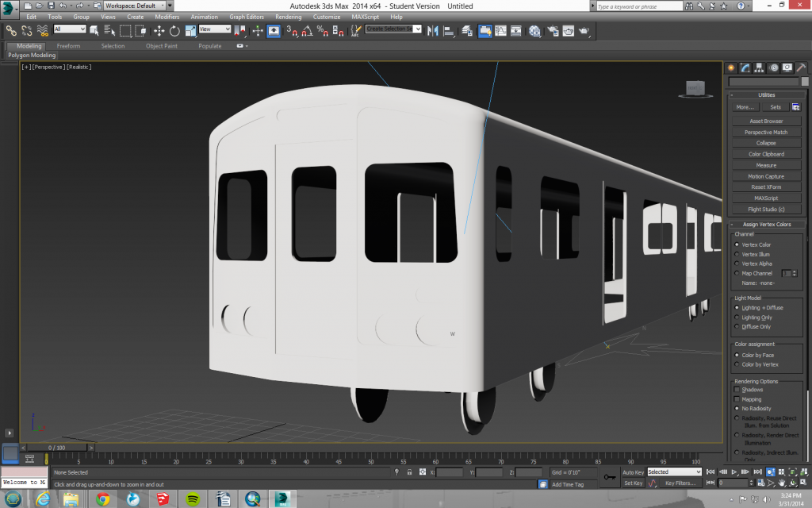
Task: Select the Bind to Space Warp tool
Action: tap(43, 31)
